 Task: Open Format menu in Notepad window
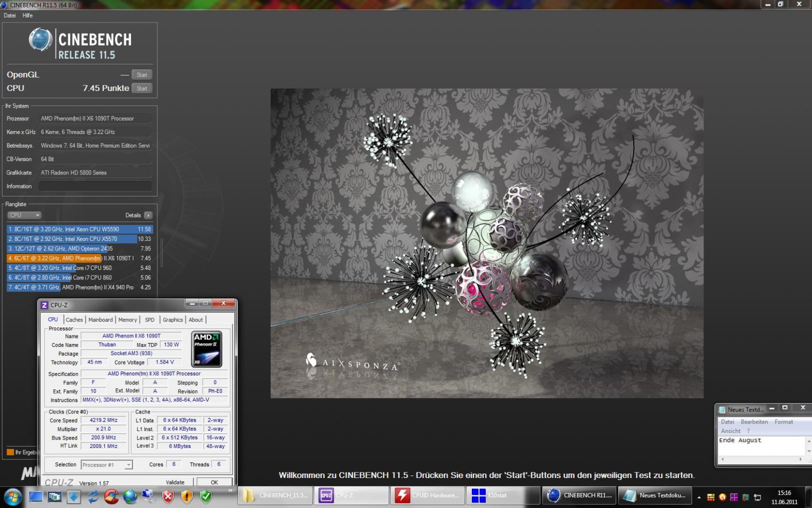(784, 422)
